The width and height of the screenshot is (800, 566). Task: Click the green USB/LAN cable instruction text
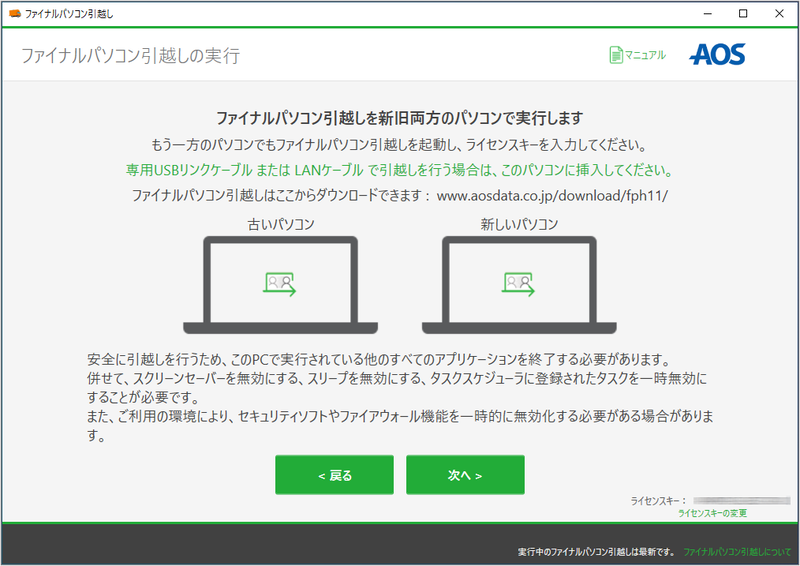tap(399, 170)
